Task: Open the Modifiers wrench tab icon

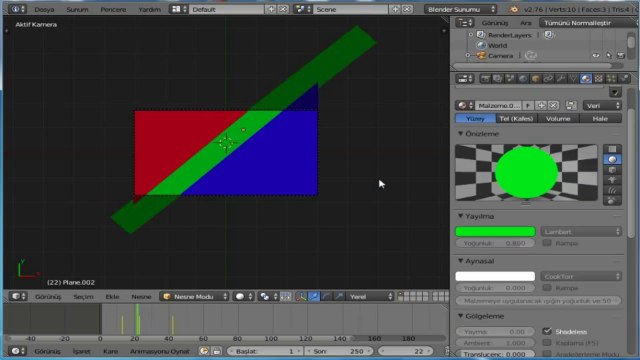Action: pyautogui.click(x=561, y=79)
